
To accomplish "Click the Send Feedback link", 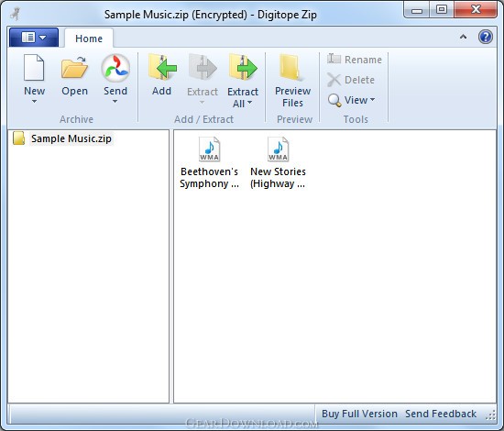I will 441,414.
